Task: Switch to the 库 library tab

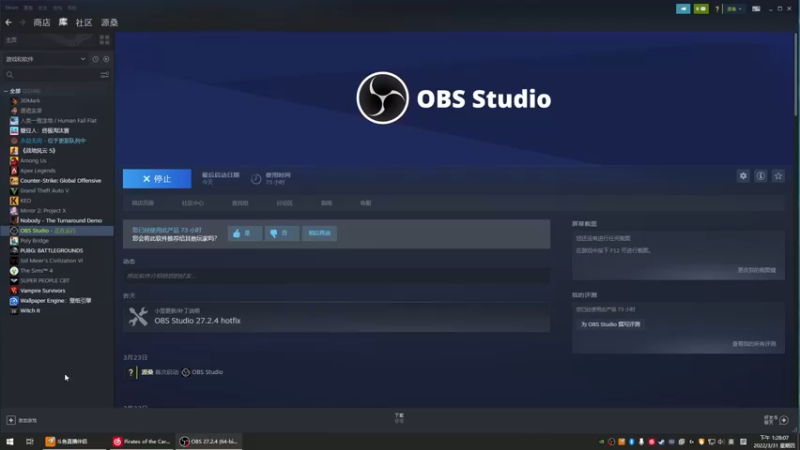Action: point(63,22)
